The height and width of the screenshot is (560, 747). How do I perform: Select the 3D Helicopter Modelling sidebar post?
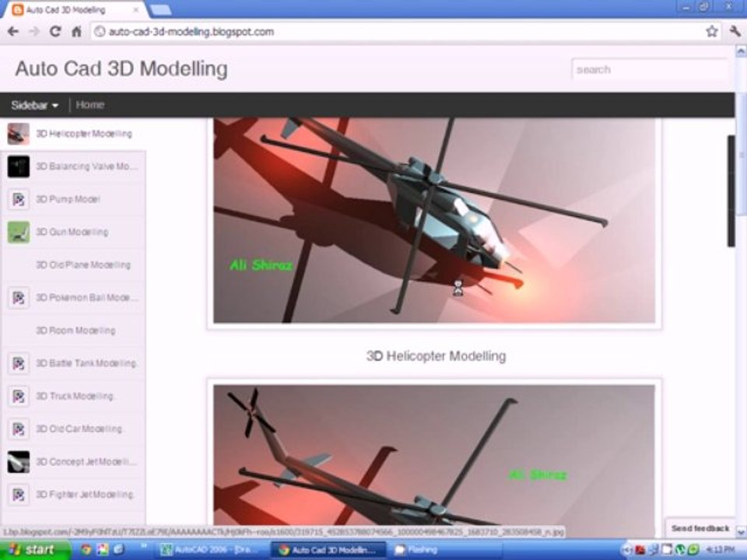click(x=84, y=134)
